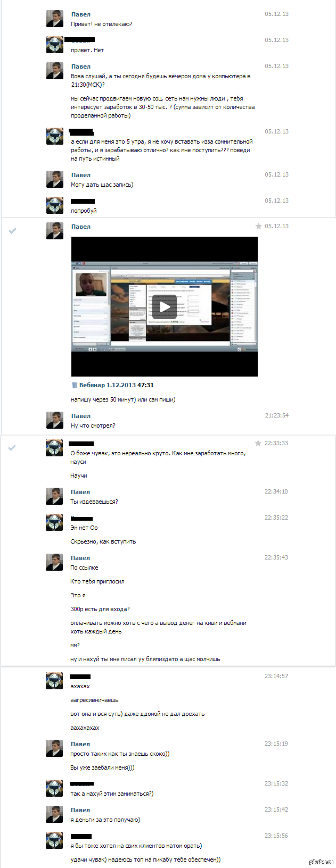Open the Павел name link above 'По ссылке'
The width and height of the screenshot is (336, 868).
click(x=80, y=558)
